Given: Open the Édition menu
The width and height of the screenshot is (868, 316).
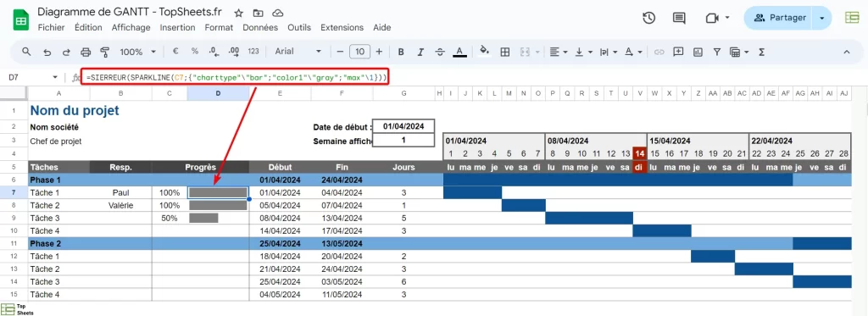Looking at the screenshot, I should click(x=88, y=27).
